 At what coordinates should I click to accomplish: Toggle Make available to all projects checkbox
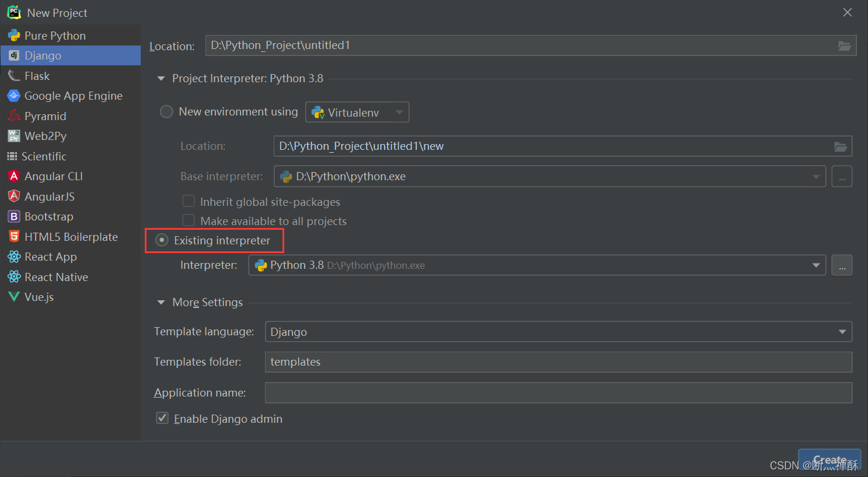(x=189, y=220)
